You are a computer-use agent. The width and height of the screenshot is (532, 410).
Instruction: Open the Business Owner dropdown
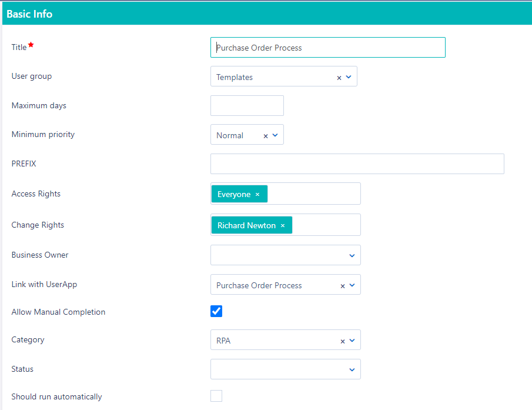[x=351, y=255]
